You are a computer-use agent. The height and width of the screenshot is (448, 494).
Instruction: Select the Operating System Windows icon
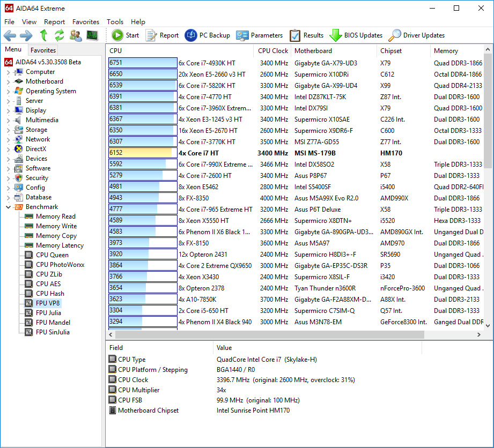pos(19,91)
